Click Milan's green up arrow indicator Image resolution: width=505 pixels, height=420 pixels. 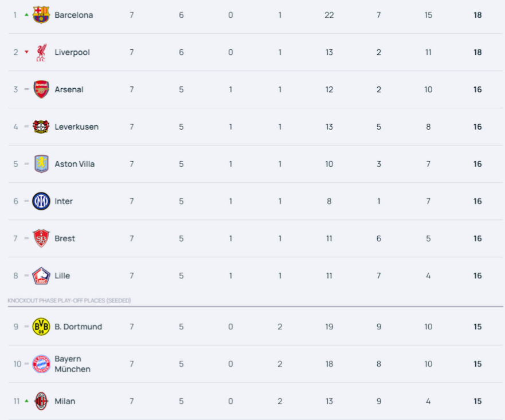point(27,401)
